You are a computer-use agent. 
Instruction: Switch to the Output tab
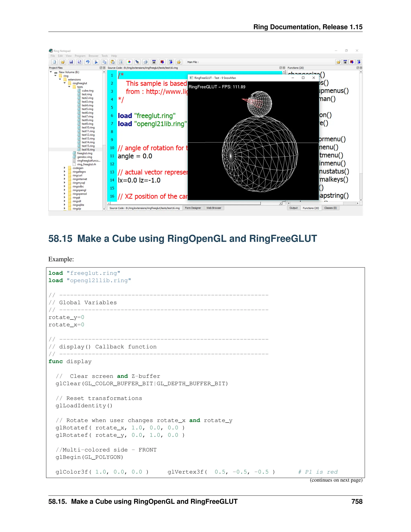293,208
